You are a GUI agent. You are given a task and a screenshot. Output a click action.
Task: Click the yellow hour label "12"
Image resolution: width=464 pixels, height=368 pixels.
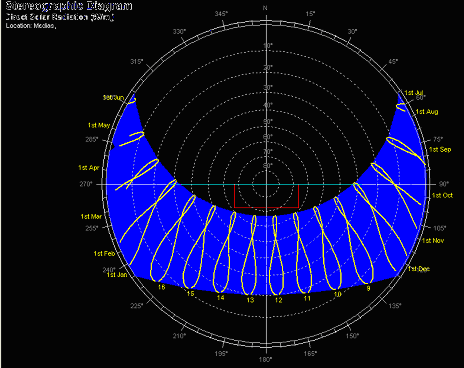click(279, 300)
